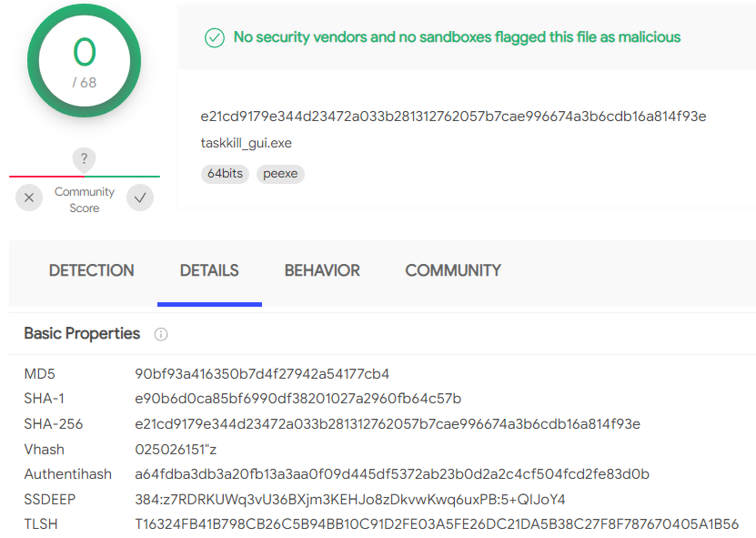Click the SHA-256 hash in the header
The image size is (756, 538).
(453, 117)
